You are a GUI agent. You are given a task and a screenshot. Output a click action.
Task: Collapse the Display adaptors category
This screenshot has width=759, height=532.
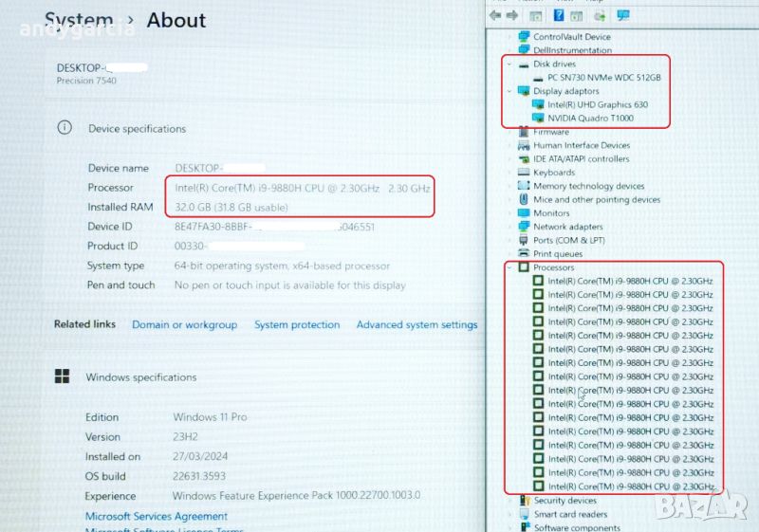click(509, 91)
